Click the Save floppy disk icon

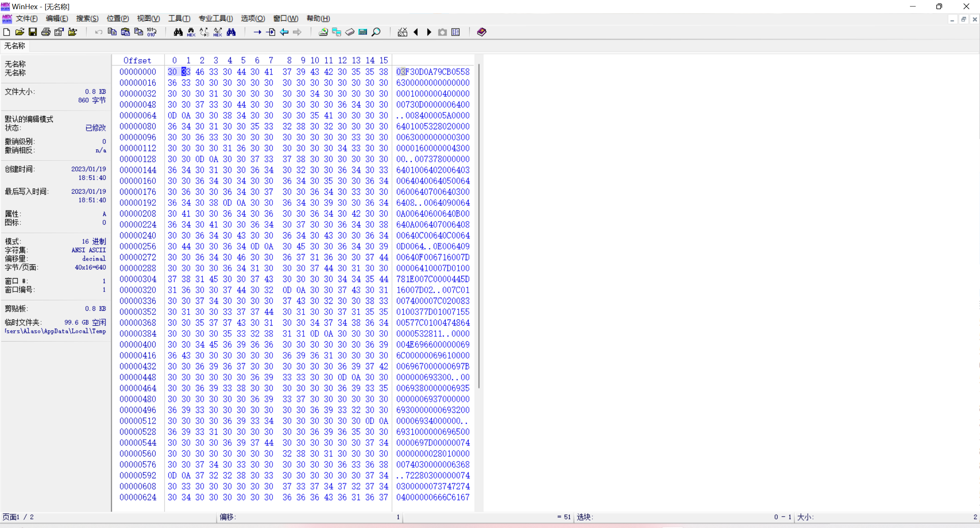(x=33, y=32)
